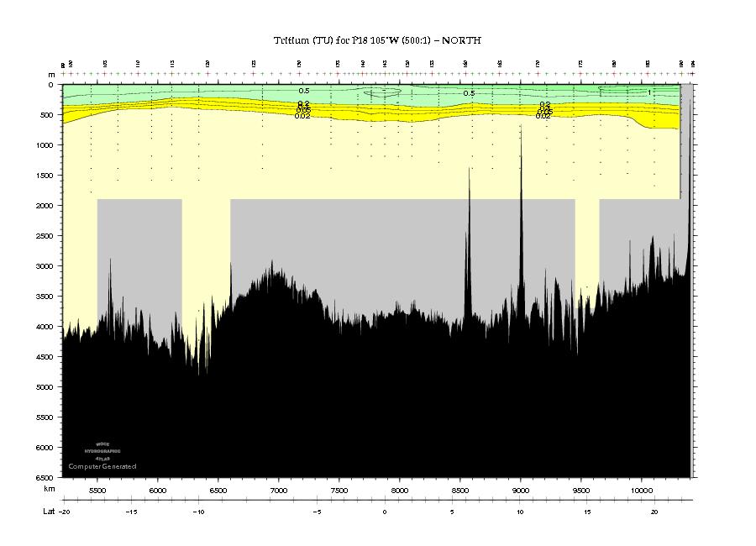
Task: Click the WOCE Hydrographic Atlas logo
Action: pyautogui.click(x=102, y=451)
